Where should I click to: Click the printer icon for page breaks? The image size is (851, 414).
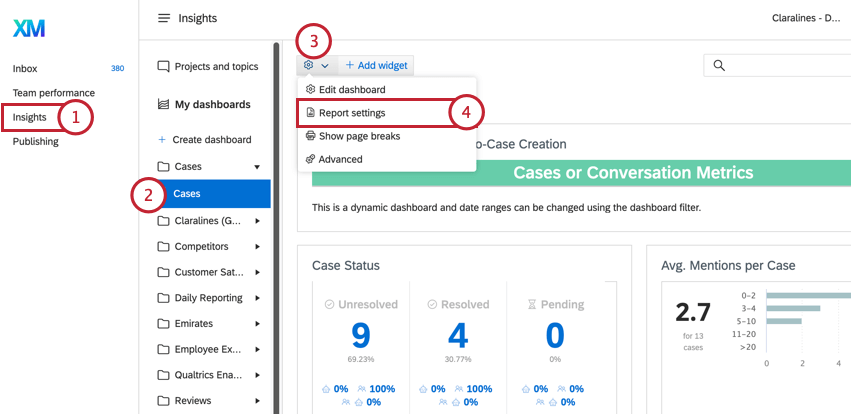click(x=310, y=136)
